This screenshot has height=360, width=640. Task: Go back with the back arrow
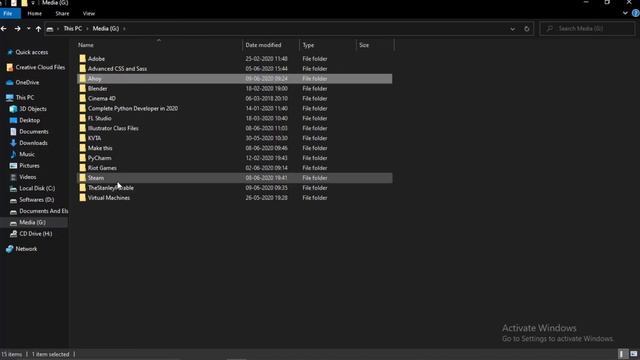(4, 29)
